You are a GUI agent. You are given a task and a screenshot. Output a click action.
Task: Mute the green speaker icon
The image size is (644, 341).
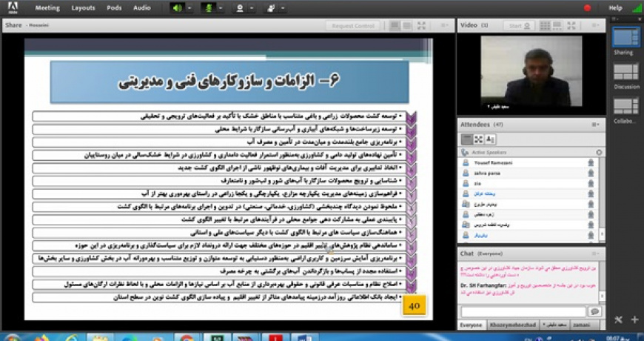[x=178, y=8]
